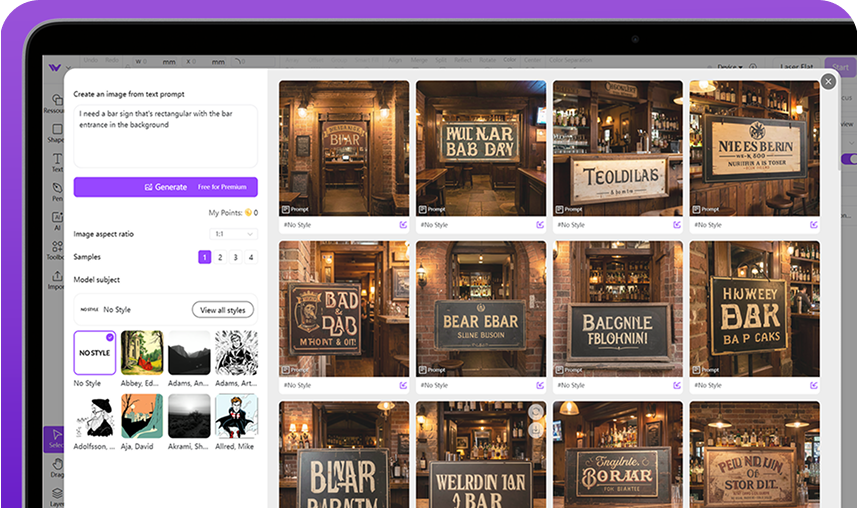Click Undo in the background toolbar
858x508 pixels.
click(91, 60)
